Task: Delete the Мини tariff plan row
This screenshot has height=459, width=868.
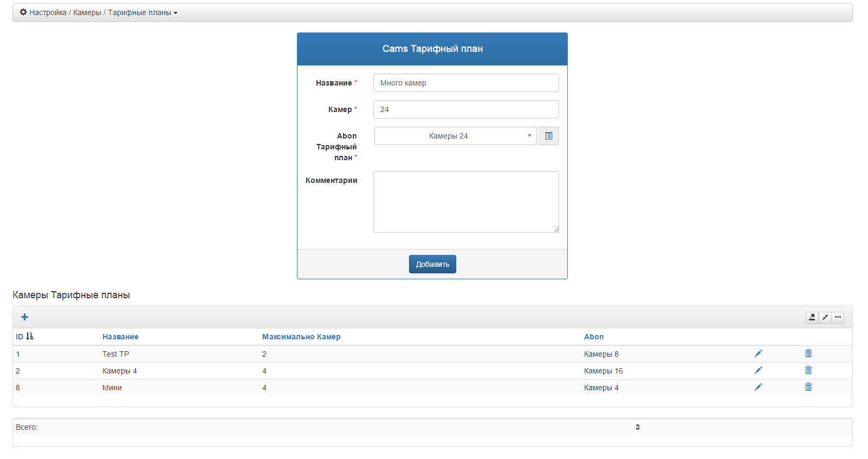Action: [808, 387]
